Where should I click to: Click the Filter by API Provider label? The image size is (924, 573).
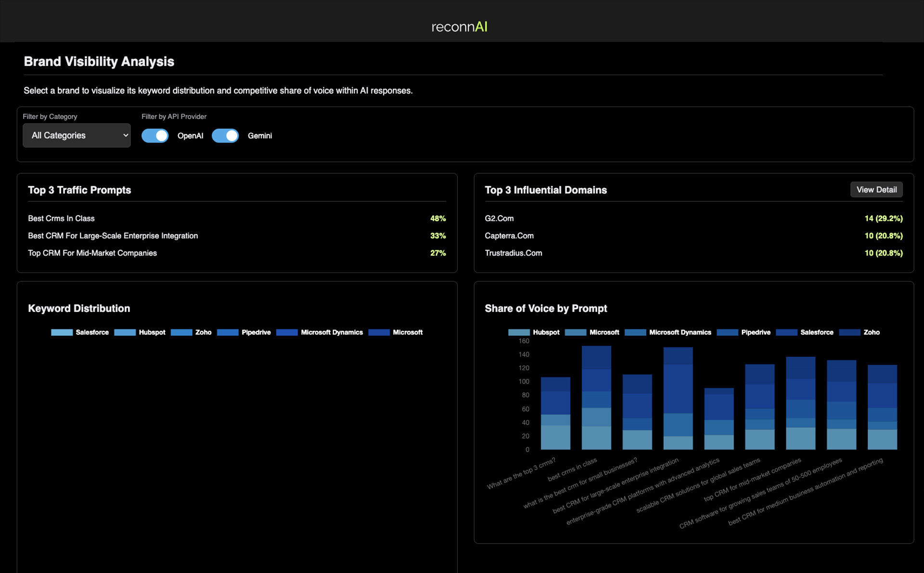click(174, 117)
